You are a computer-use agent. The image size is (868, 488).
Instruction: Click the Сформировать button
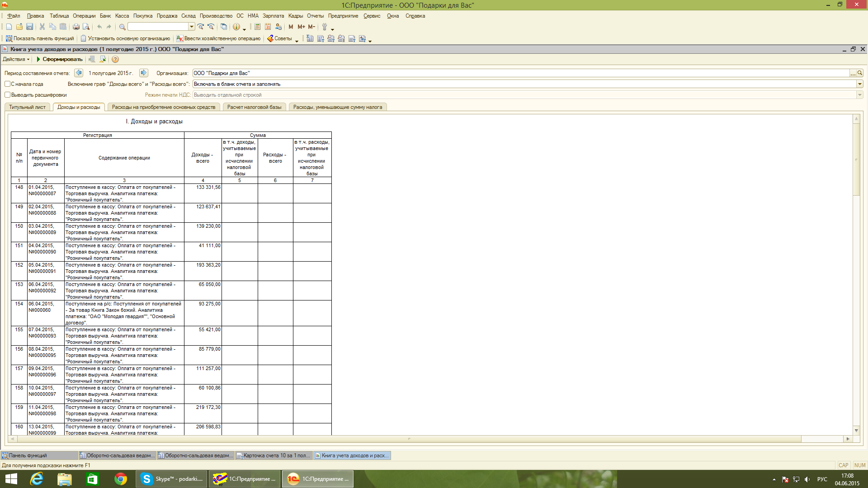click(59, 60)
